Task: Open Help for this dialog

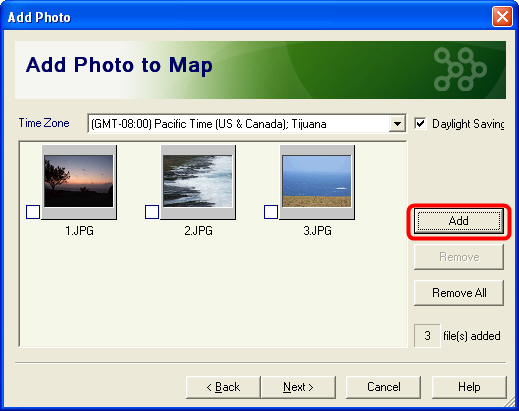Action: [x=469, y=387]
